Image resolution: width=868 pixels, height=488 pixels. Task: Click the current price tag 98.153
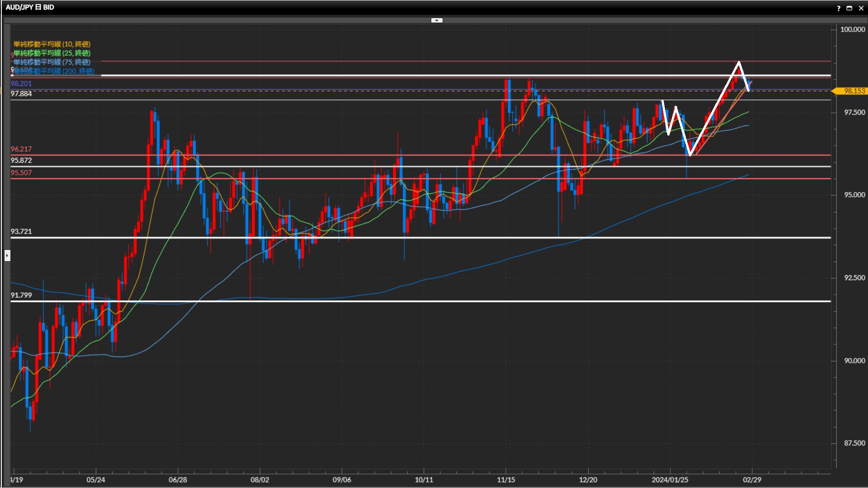click(x=854, y=91)
